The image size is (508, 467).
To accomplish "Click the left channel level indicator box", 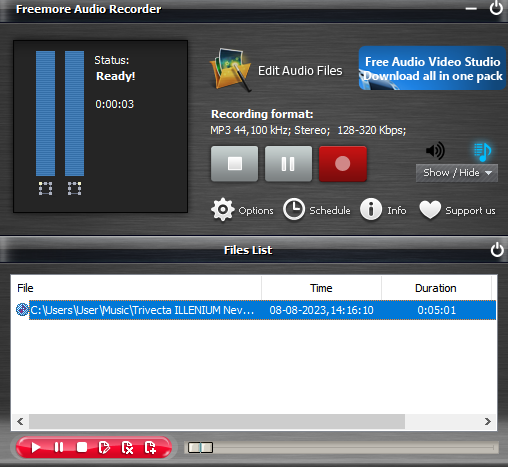I will pyautogui.click(x=45, y=188).
